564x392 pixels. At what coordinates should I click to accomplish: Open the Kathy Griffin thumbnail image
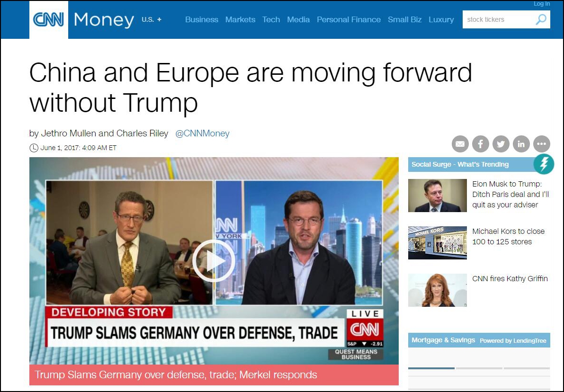click(438, 290)
